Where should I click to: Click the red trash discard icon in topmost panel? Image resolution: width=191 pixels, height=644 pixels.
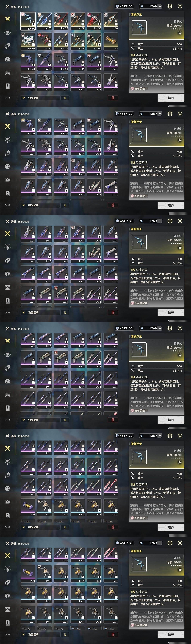click(113, 98)
